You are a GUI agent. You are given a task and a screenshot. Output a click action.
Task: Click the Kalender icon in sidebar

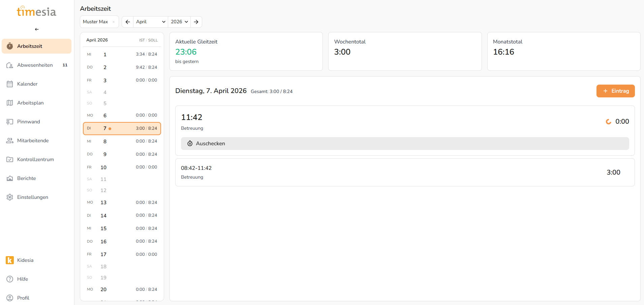coord(10,84)
